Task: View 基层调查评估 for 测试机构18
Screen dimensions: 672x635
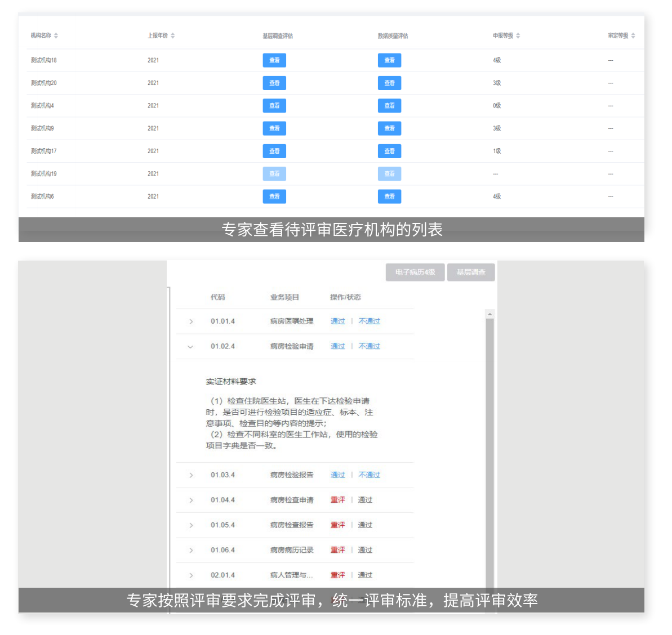Action: [x=274, y=60]
